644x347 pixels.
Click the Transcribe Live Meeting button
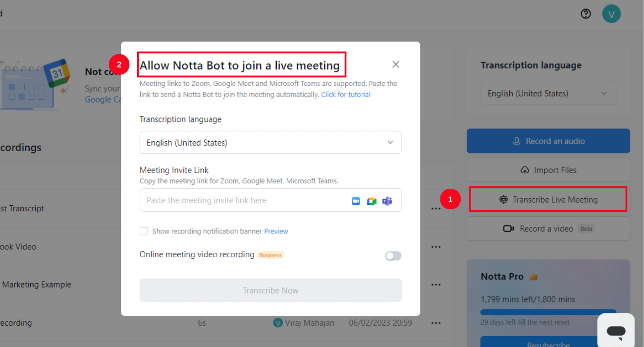(x=548, y=199)
